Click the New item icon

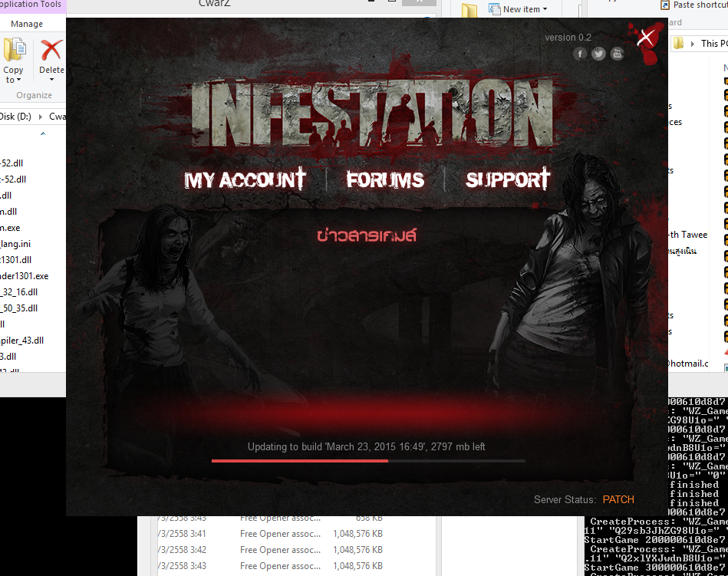click(491, 10)
